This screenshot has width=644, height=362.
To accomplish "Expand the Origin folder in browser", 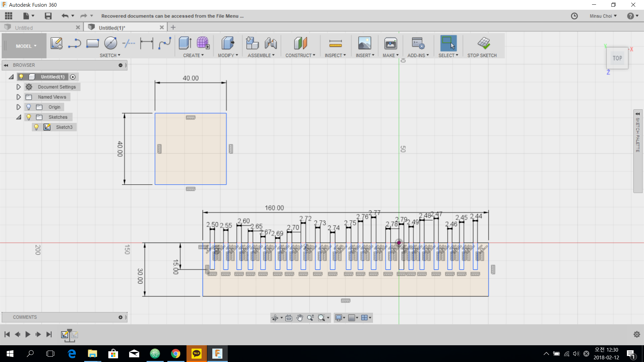I will pyautogui.click(x=18, y=107).
